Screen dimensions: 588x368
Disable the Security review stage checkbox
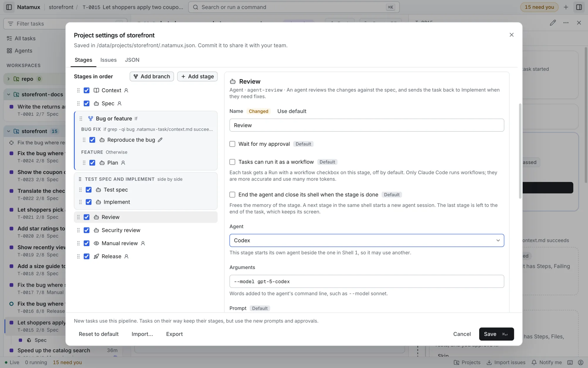[86, 230]
